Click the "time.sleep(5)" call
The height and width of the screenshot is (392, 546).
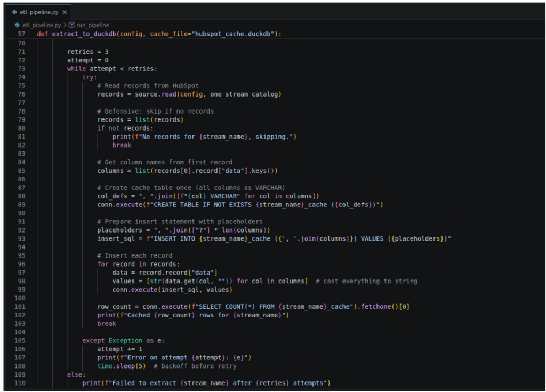(122, 366)
